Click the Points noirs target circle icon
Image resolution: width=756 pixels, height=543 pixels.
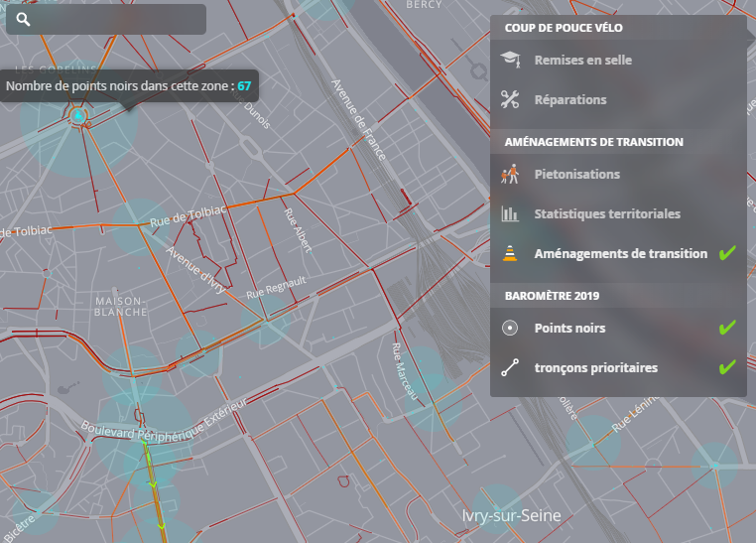pyautogui.click(x=510, y=328)
